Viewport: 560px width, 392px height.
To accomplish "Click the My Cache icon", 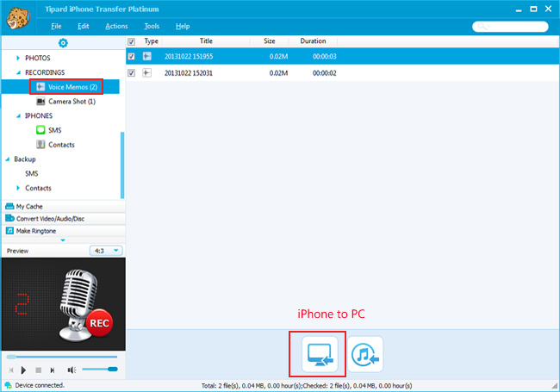I will coord(9,207).
